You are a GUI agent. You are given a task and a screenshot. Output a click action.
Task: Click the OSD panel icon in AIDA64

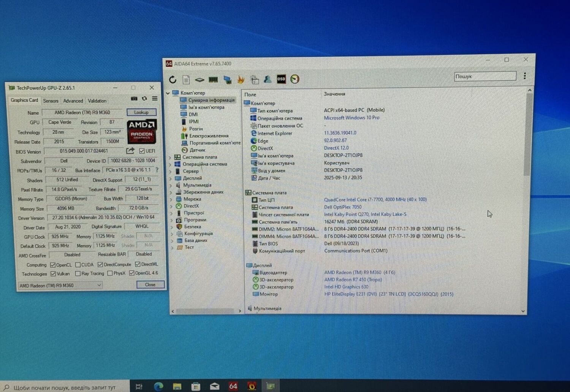[x=281, y=79]
